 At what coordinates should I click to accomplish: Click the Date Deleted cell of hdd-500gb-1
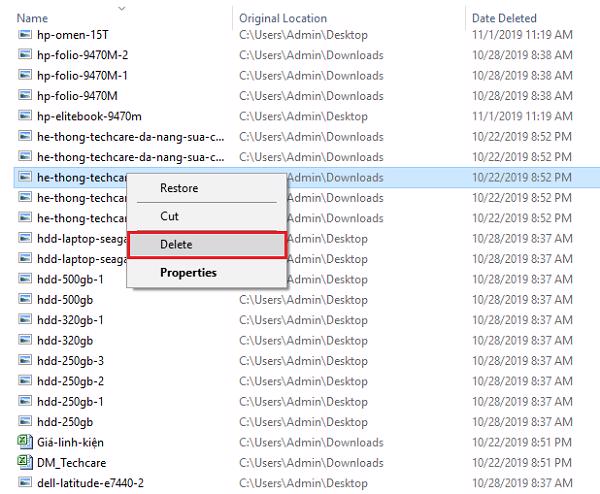[x=522, y=279]
